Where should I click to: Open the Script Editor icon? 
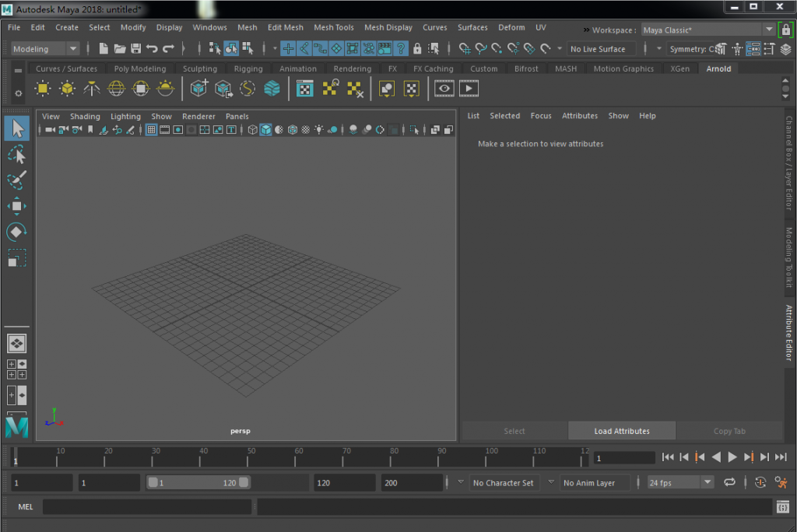782,507
